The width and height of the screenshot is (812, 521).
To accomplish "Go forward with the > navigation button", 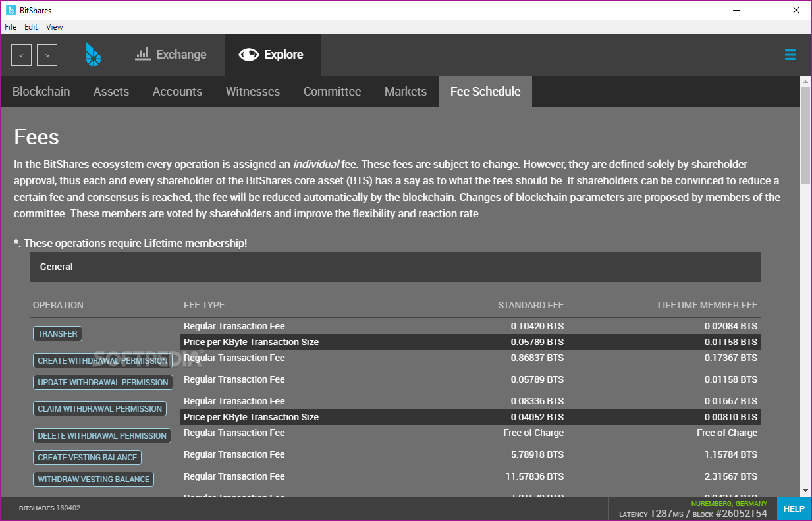I will [x=47, y=55].
